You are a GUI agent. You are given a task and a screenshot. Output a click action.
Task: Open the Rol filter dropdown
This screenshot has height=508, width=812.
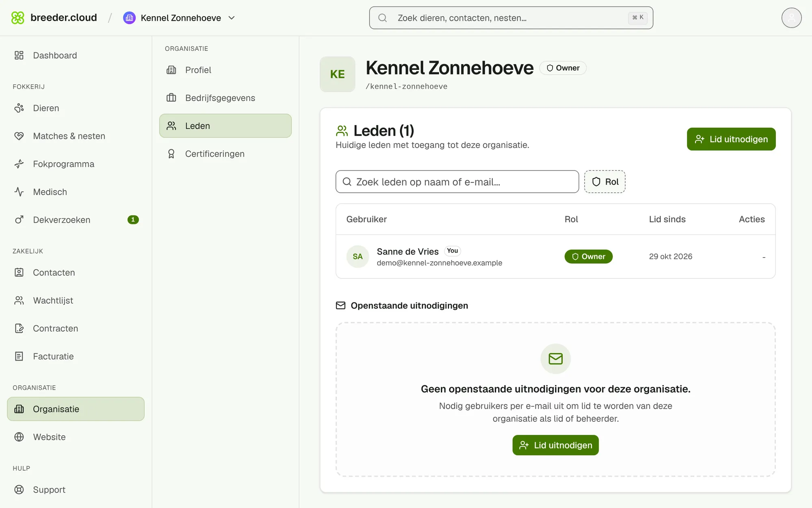[605, 182]
